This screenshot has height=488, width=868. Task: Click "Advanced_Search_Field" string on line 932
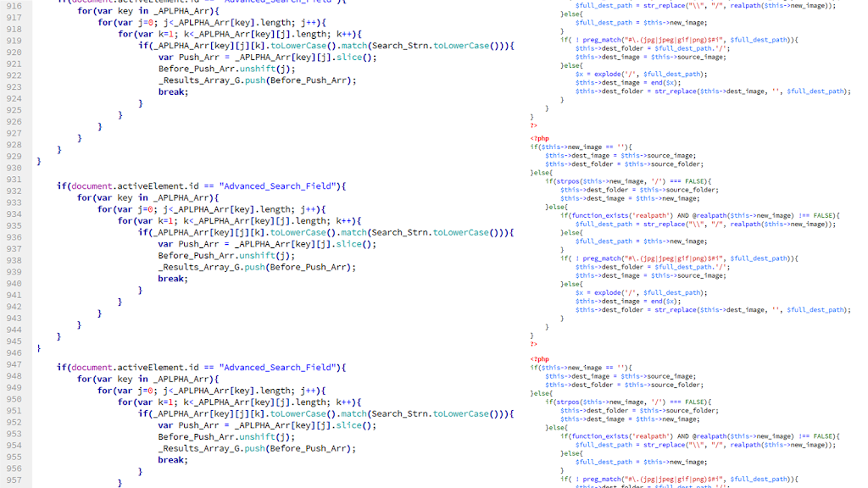[x=279, y=186]
